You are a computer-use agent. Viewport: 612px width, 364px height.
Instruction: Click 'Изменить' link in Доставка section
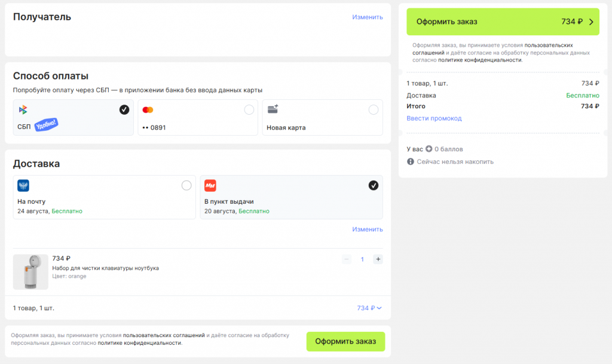click(x=368, y=230)
